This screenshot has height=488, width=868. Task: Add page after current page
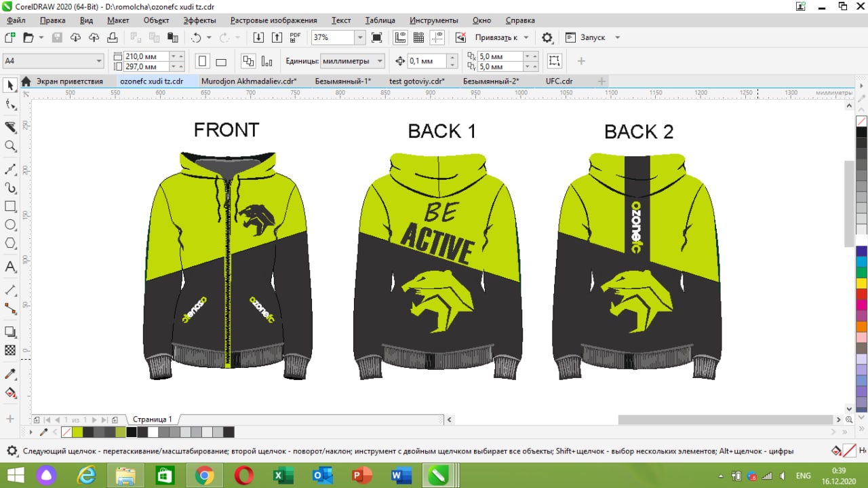115,419
